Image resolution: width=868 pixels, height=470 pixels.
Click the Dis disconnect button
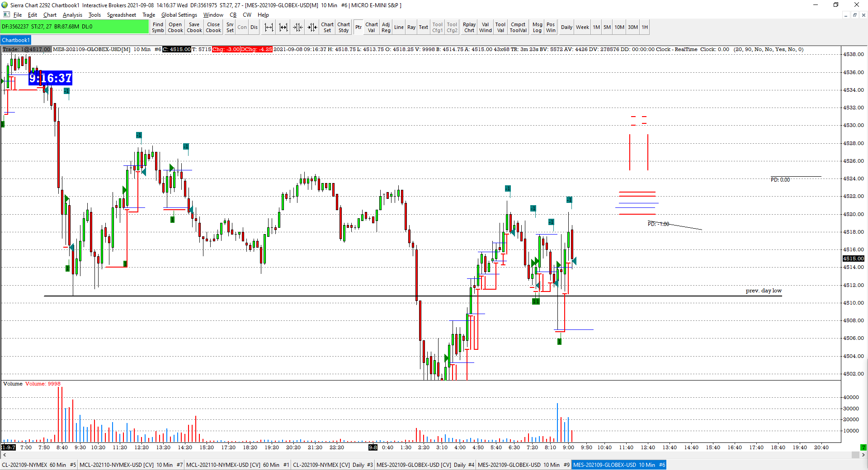click(254, 27)
